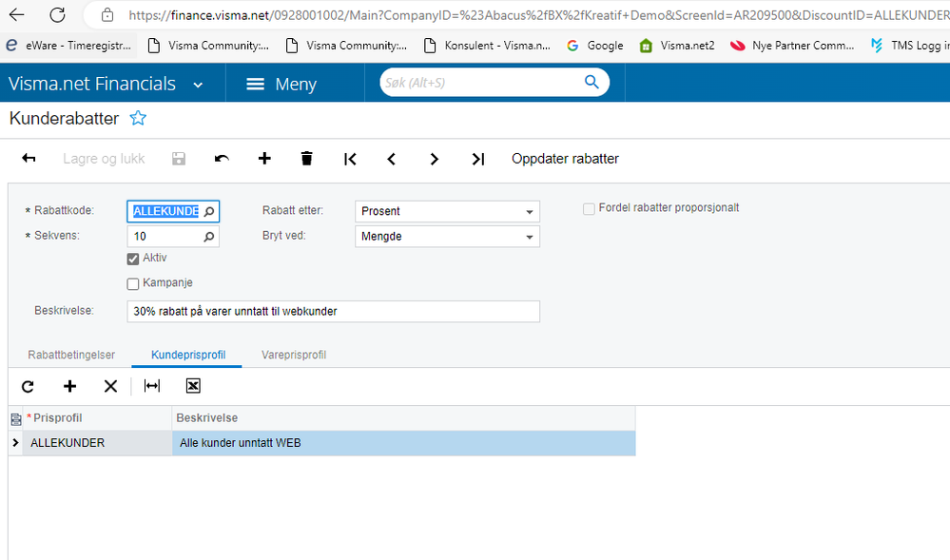Open the Rabatt etter dropdown showing Prosent
This screenshot has height=560, width=950.
tap(447, 211)
